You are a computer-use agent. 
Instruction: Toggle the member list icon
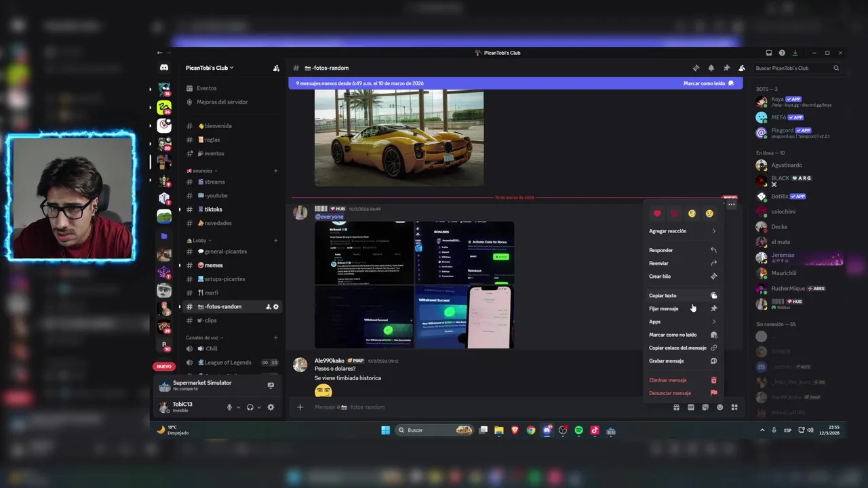click(741, 68)
